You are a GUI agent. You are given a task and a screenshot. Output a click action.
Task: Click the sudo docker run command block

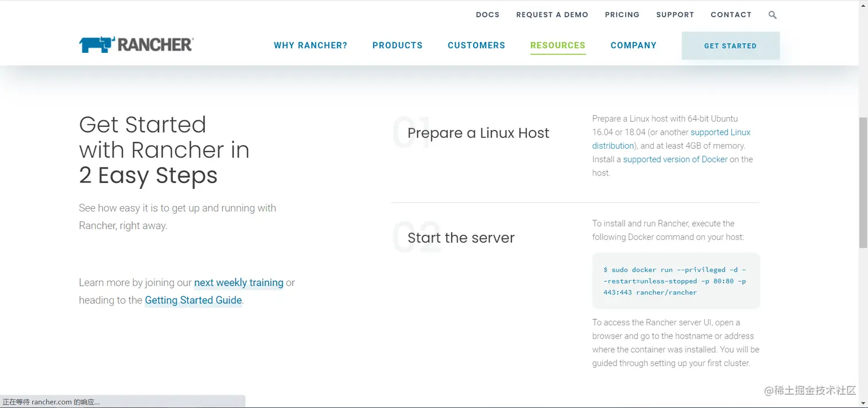676,281
